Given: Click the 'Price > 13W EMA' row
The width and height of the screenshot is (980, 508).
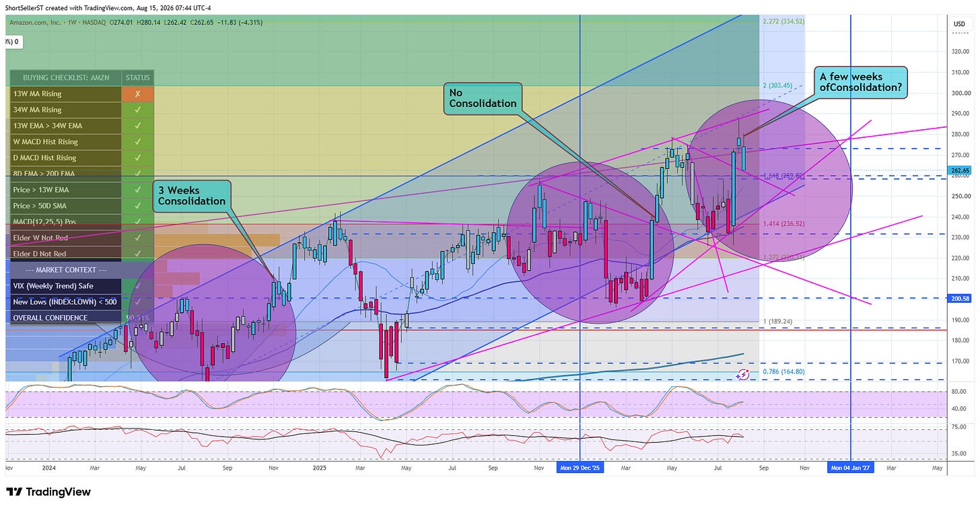Looking at the screenshot, I should [x=65, y=190].
